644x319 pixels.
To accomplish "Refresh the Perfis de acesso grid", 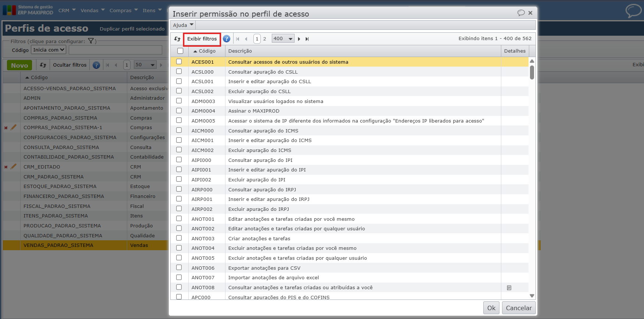I will click(43, 65).
